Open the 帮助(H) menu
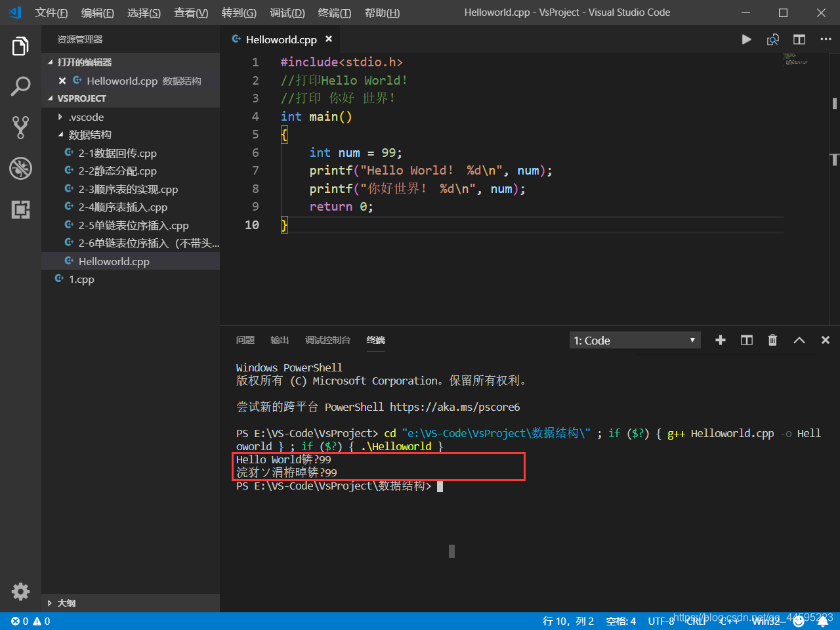Screen dimensions: 840x630 tap(383, 12)
